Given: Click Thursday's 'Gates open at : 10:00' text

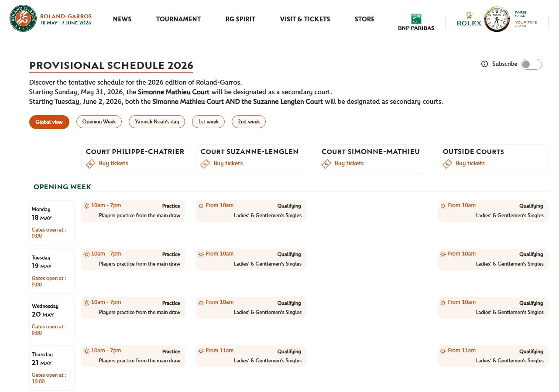Looking at the screenshot, I should tap(49, 378).
